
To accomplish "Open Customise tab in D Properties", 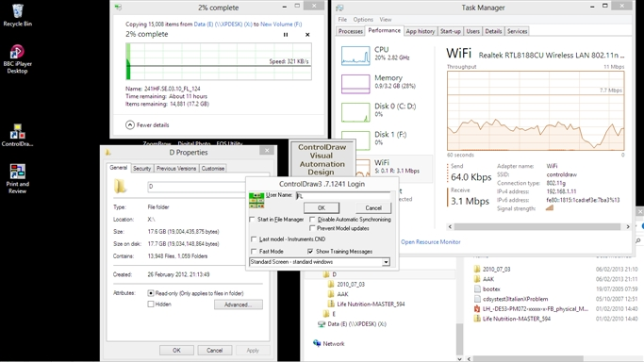I will (213, 169).
